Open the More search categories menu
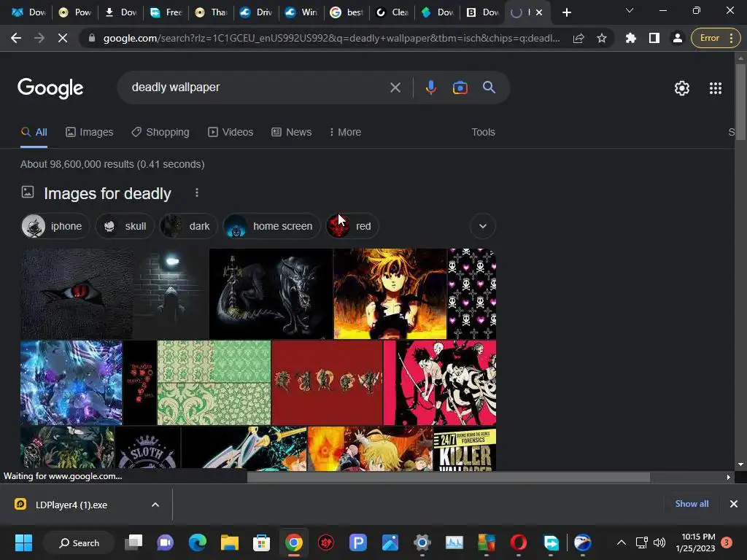Viewport: 747px width, 560px height. 345,133
